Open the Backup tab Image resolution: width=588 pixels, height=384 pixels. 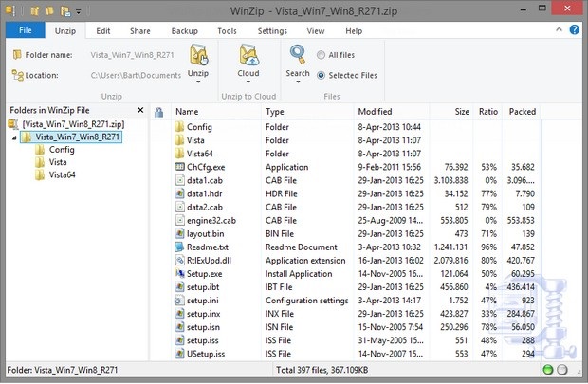pos(185,31)
